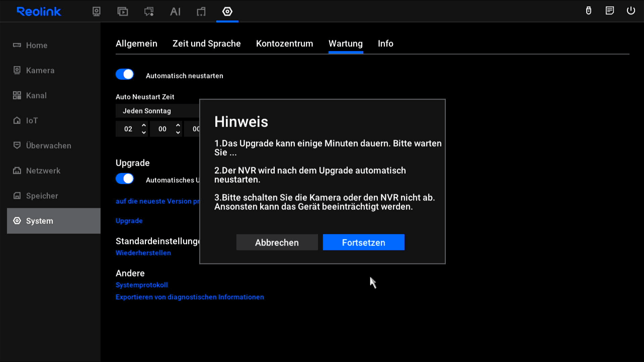Toggle the Automatisches Upgrade switch
This screenshot has height=362, width=644.
click(x=125, y=179)
